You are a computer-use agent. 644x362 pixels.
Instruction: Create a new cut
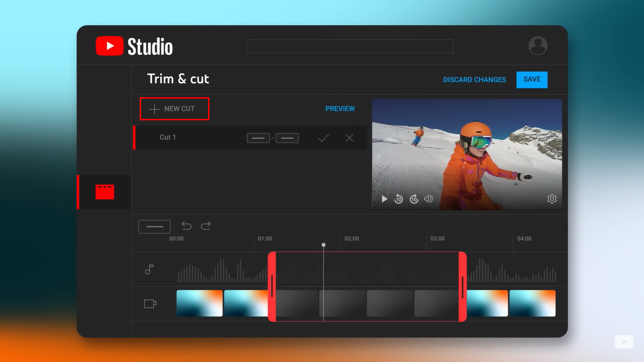[x=174, y=109]
